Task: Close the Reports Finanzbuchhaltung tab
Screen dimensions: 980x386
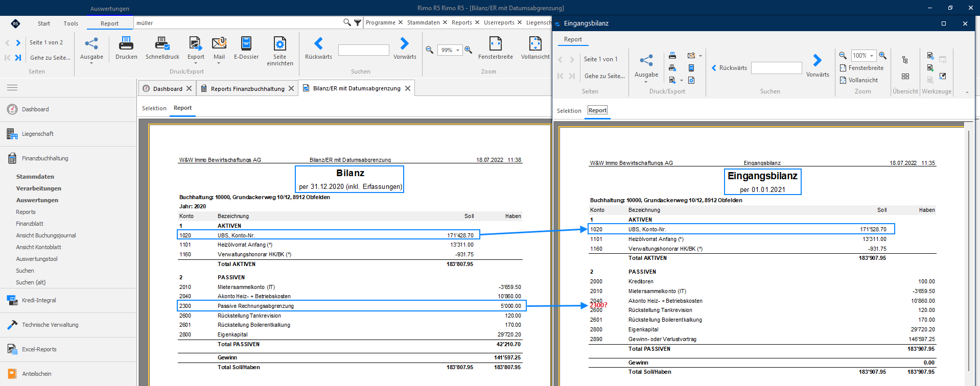Action: click(x=291, y=88)
